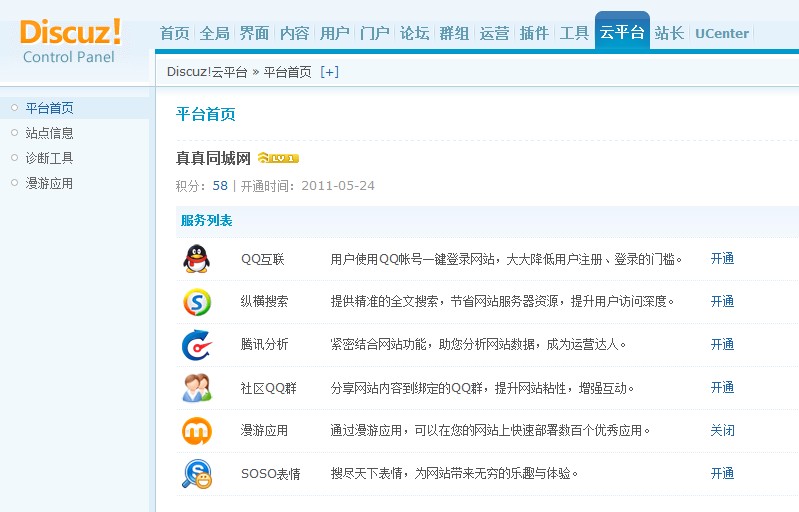Click the Discuz! Control Panel logo

point(71,41)
